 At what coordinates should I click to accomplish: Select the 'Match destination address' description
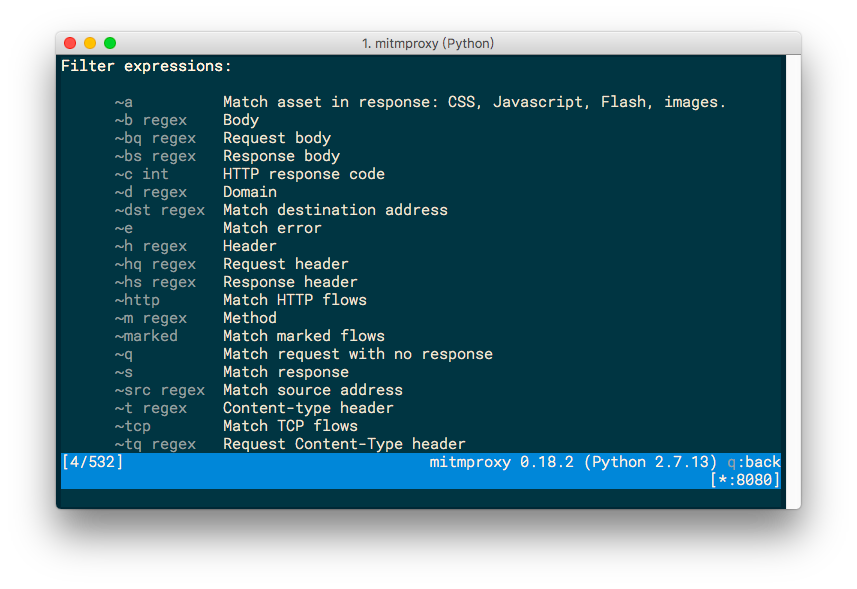tap(336, 210)
